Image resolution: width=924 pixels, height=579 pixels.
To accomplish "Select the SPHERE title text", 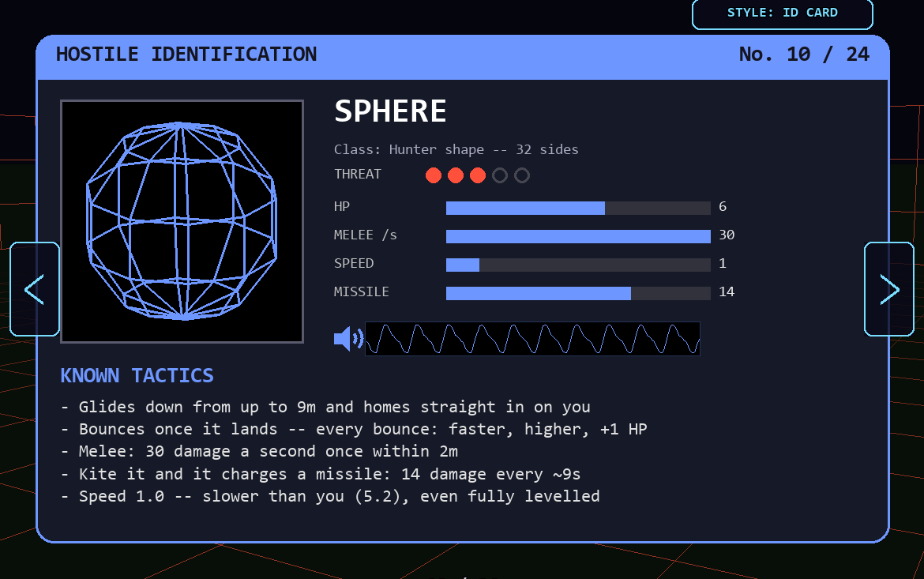I will 390,111.
